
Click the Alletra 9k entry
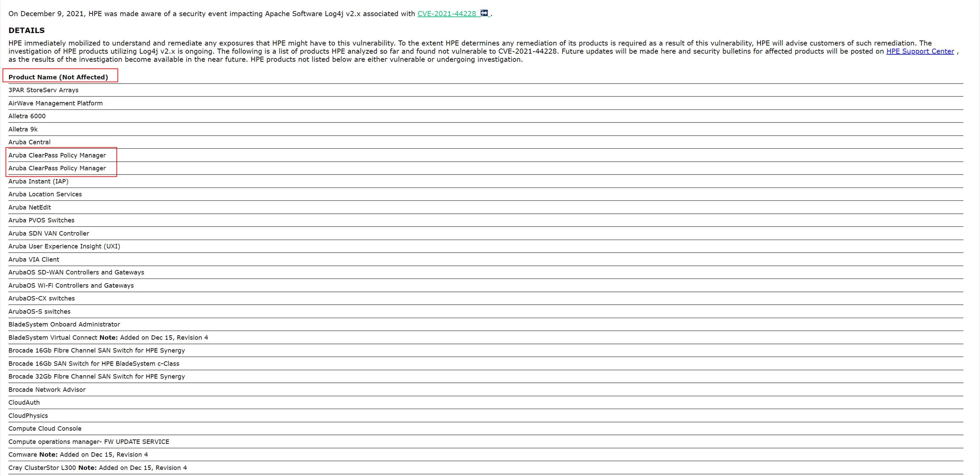[x=23, y=129]
